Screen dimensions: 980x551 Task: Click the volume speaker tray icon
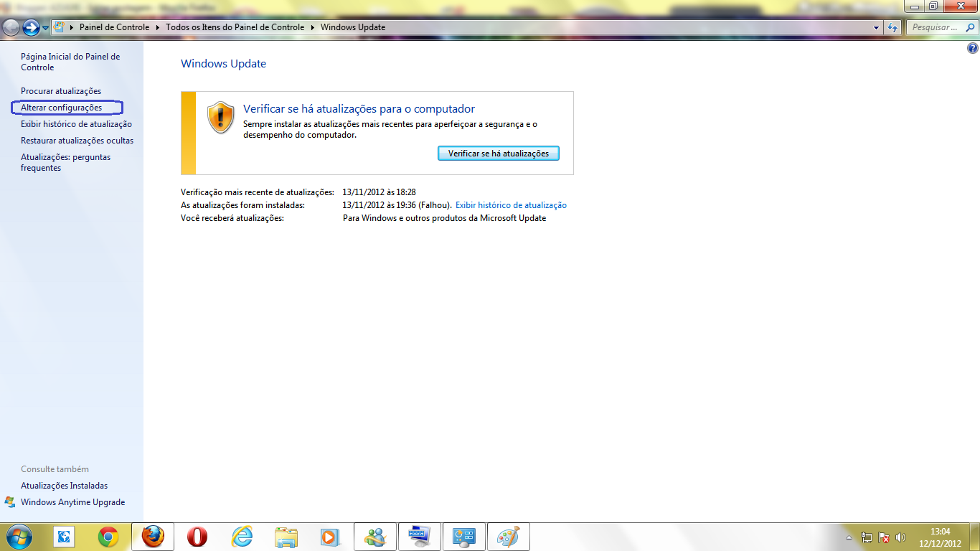click(901, 537)
